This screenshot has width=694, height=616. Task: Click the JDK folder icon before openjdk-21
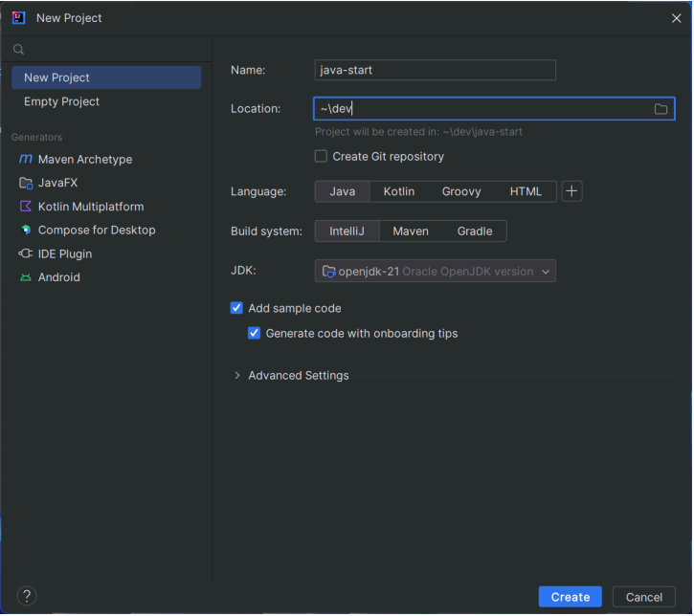328,272
